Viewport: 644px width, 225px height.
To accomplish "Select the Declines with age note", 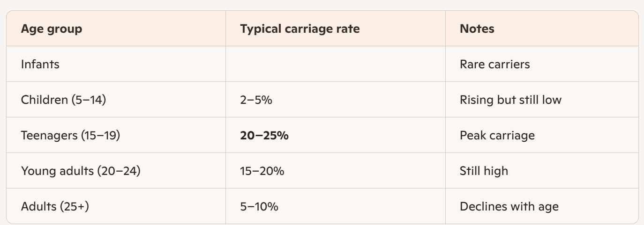I will click(509, 206).
